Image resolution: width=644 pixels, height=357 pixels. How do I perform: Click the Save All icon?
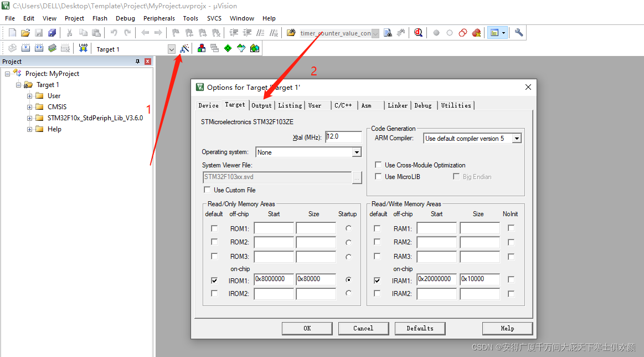[x=52, y=33]
